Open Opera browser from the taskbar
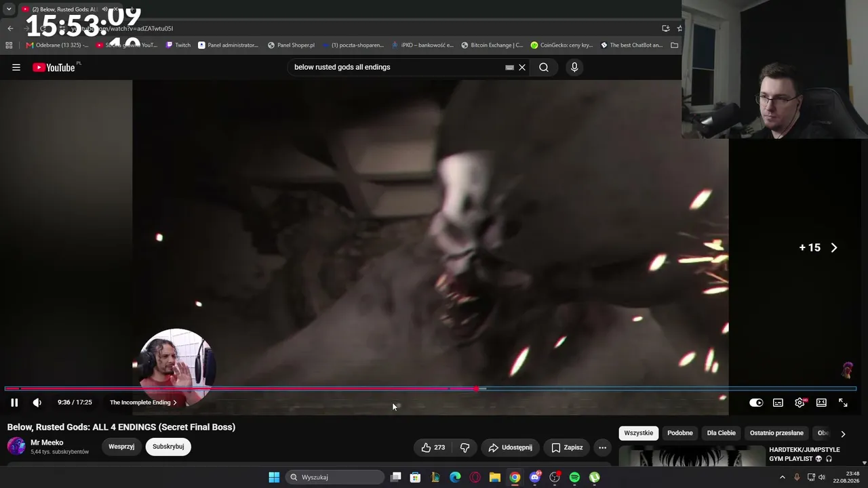This screenshot has height=488, width=868. [x=475, y=477]
